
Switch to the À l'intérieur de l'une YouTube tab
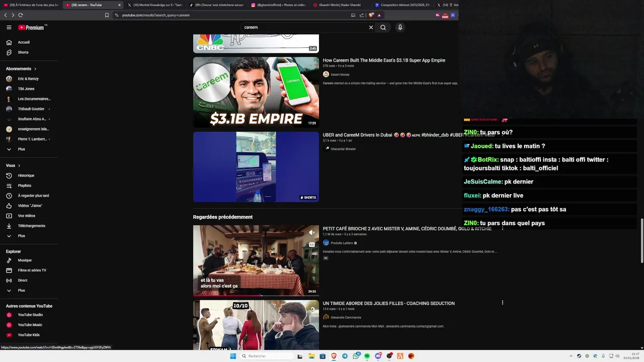click(x=31, y=5)
